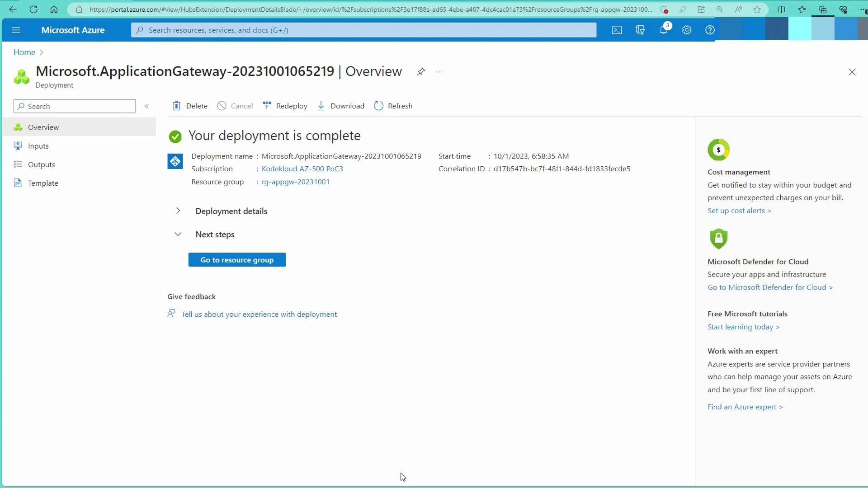This screenshot has height=488, width=868.
Task: Delete this deployment
Action: point(190,106)
